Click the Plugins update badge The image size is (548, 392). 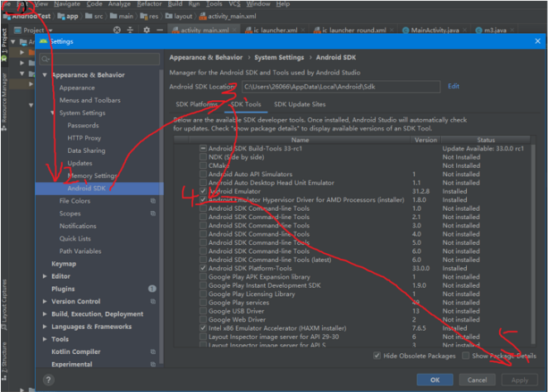[152, 289]
